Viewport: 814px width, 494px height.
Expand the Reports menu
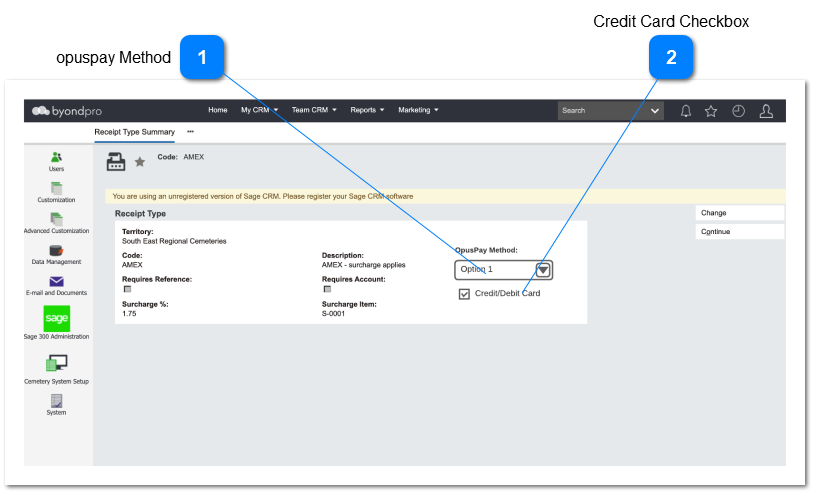click(x=367, y=110)
